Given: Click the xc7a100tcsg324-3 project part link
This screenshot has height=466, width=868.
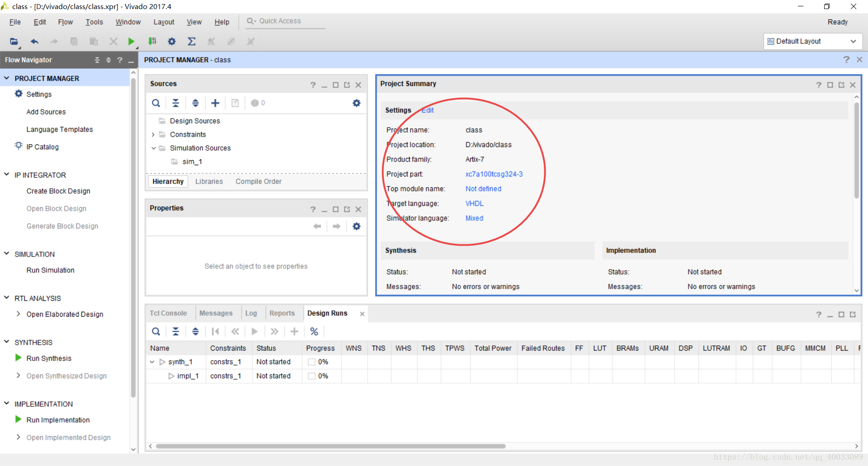Looking at the screenshot, I should click(x=494, y=174).
